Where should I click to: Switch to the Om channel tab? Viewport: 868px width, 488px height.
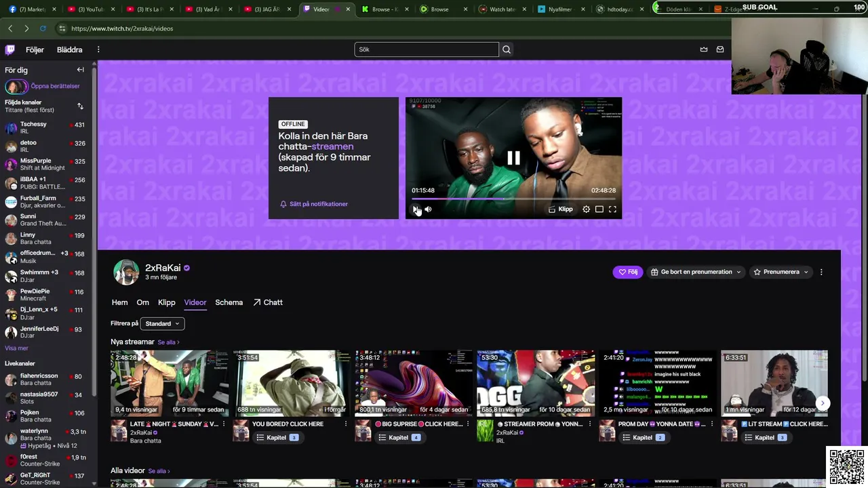point(142,302)
